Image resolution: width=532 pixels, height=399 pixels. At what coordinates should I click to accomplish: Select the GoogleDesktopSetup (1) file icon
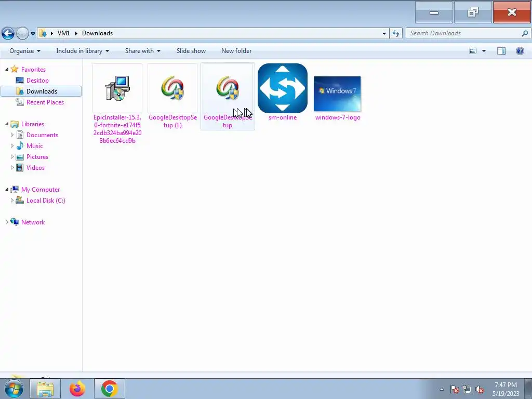tap(172, 88)
